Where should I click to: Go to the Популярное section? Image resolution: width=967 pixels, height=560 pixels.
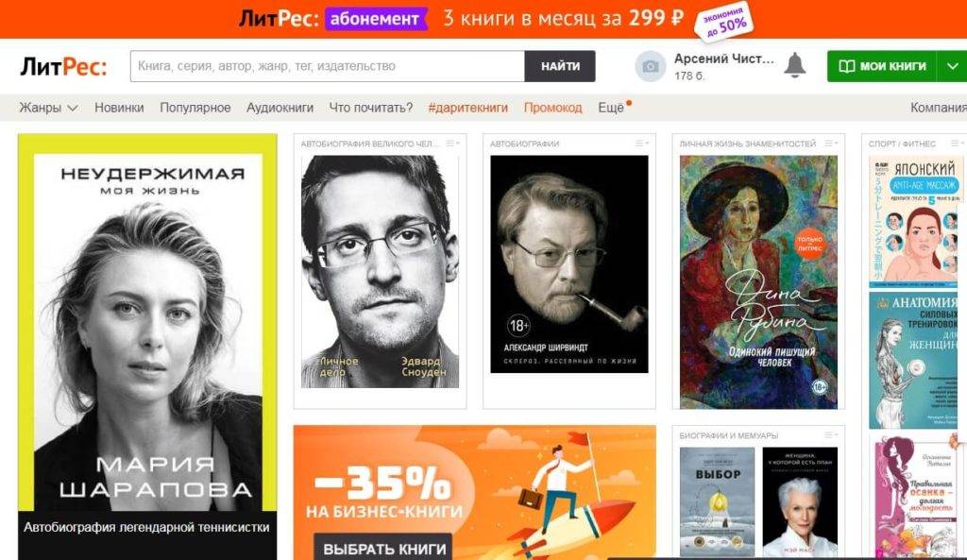pos(195,108)
